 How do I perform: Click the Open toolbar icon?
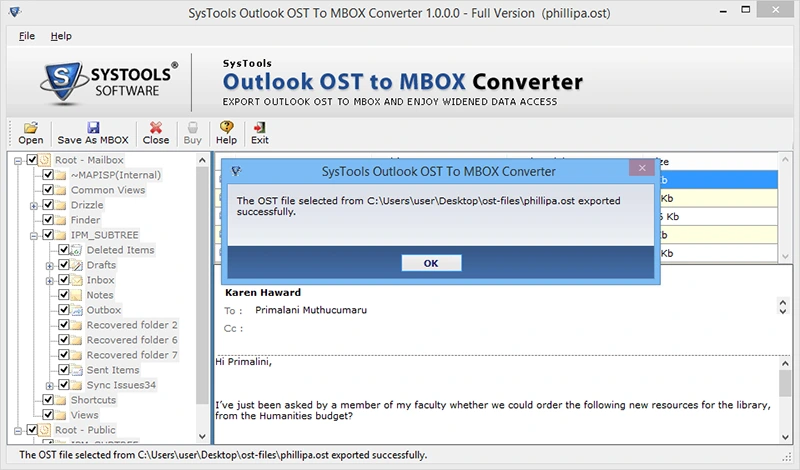click(31, 127)
